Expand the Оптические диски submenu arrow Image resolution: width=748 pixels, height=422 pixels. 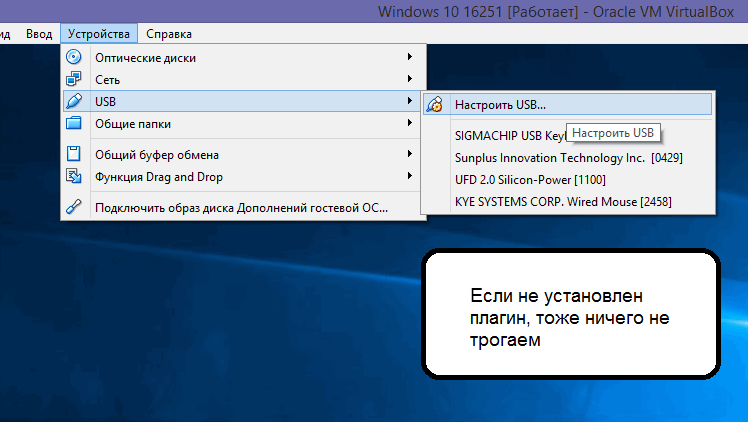[x=409, y=57]
